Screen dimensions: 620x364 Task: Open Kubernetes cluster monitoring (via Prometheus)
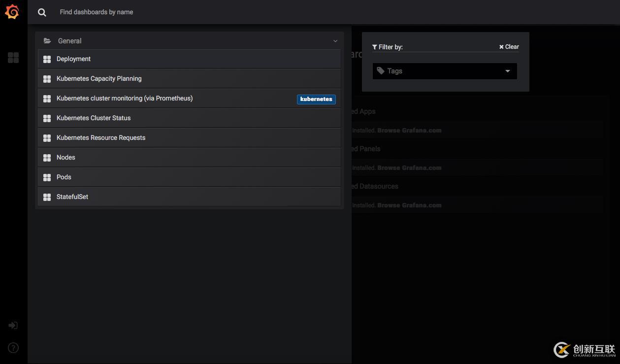[125, 99]
